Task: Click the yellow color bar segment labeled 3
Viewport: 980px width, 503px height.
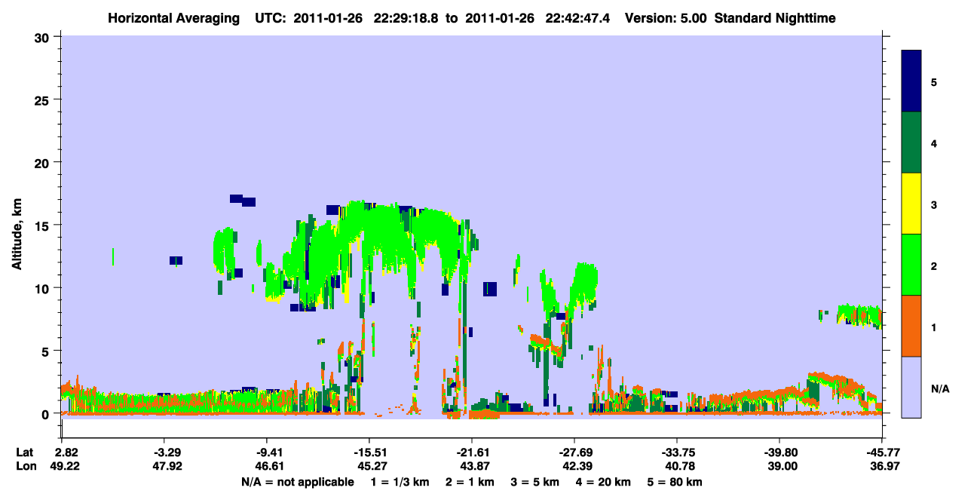Action: point(911,204)
